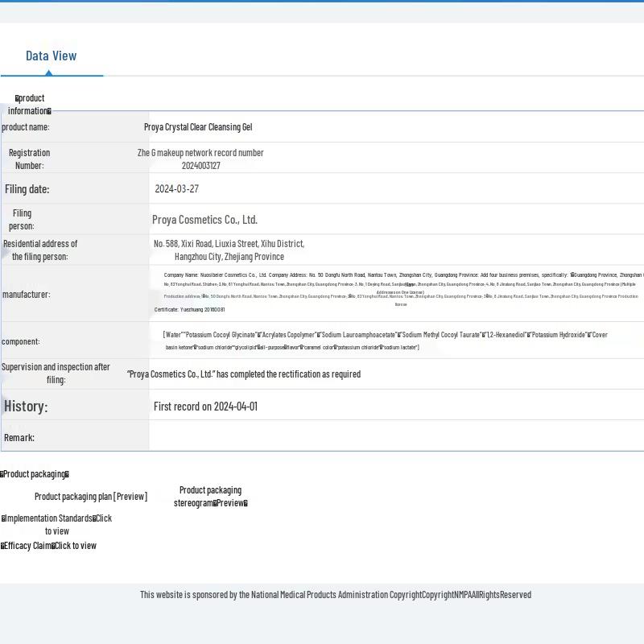Click the registration number 2024003127
This screenshot has height=644, width=644.
[200, 166]
